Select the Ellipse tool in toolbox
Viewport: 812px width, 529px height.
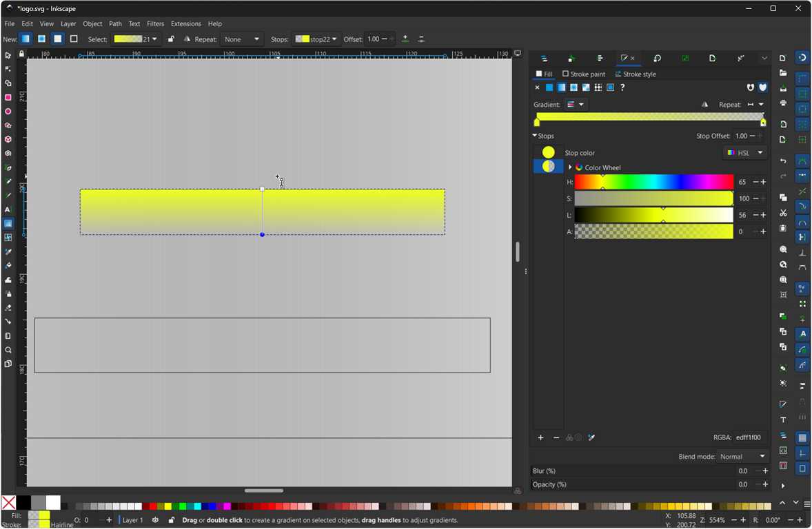pyautogui.click(x=8, y=112)
